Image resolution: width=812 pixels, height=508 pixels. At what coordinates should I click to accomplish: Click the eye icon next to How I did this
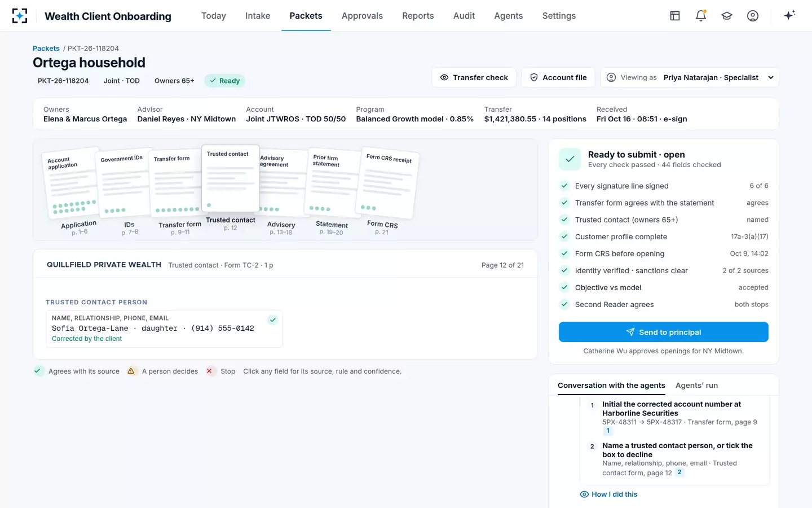point(584,494)
